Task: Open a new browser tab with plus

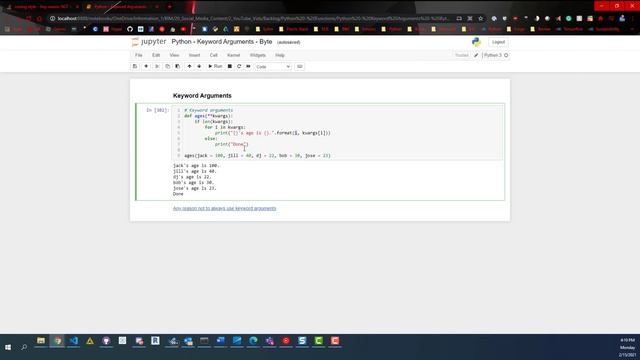Action: pyautogui.click(x=169, y=7)
